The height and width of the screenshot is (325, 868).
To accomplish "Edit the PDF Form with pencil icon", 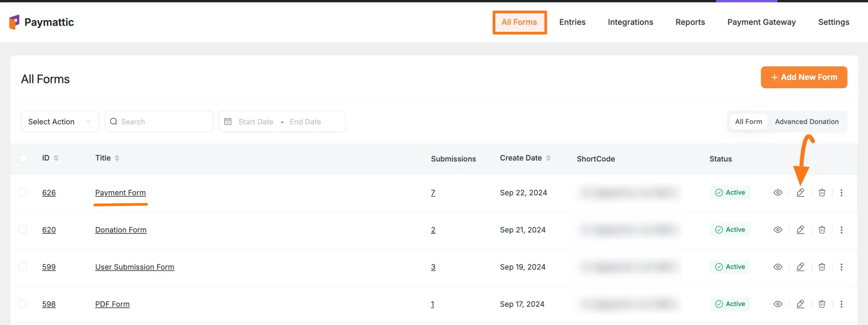I will pyautogui.click(x=800, y=304).
